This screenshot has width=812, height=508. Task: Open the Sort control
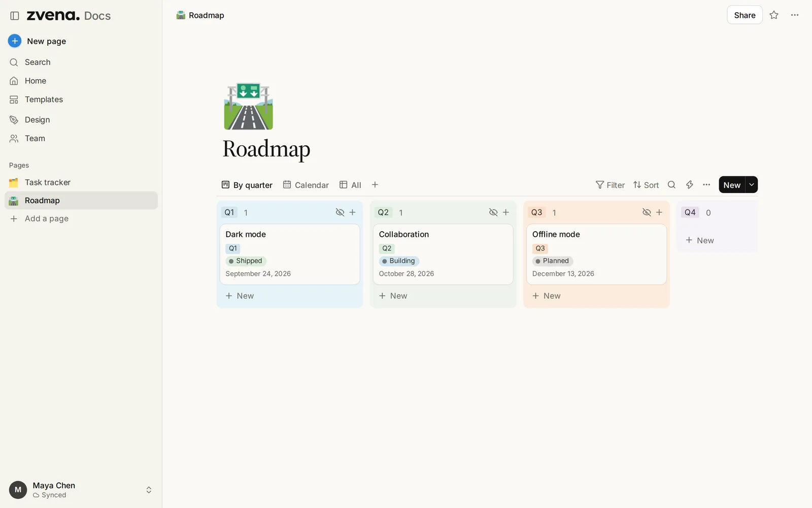646,185
